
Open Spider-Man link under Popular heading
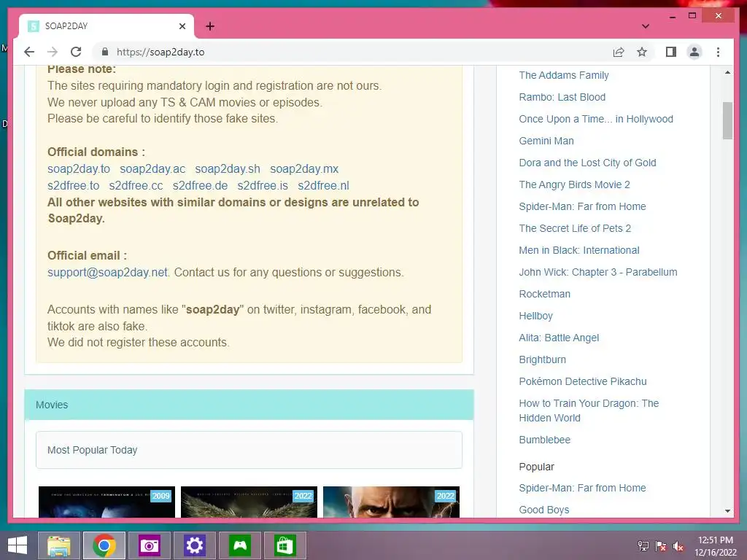coord(583,488)
